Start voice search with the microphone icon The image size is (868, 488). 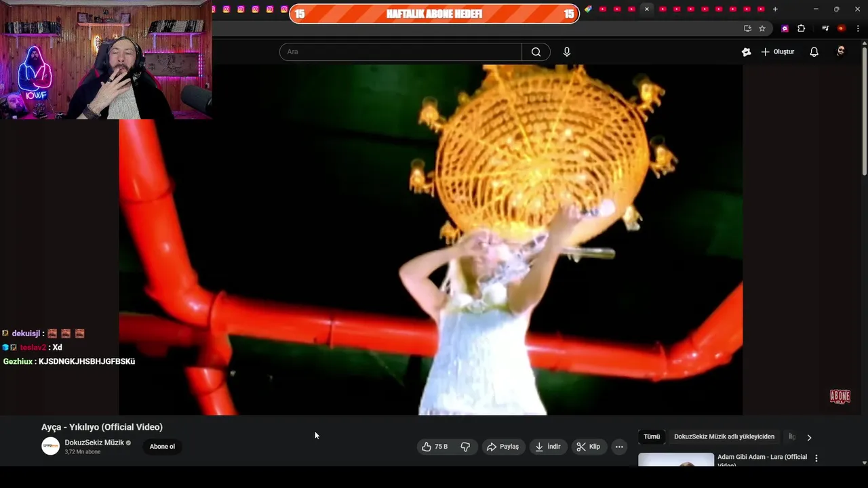[x=567, y=52]
